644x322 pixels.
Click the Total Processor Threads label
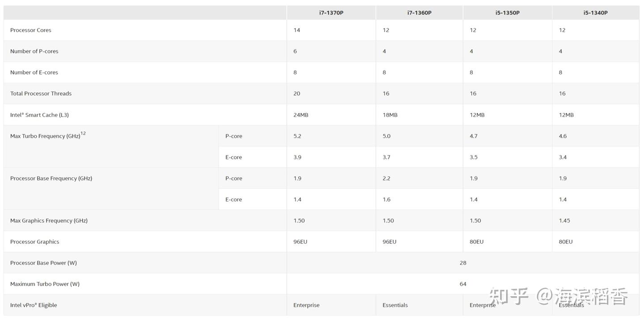pyautogui.click(x=41, y=94)
